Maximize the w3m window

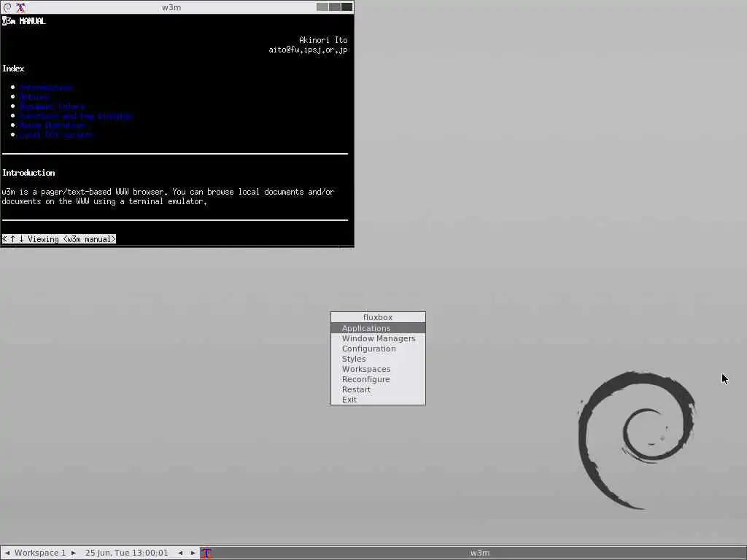334,7
